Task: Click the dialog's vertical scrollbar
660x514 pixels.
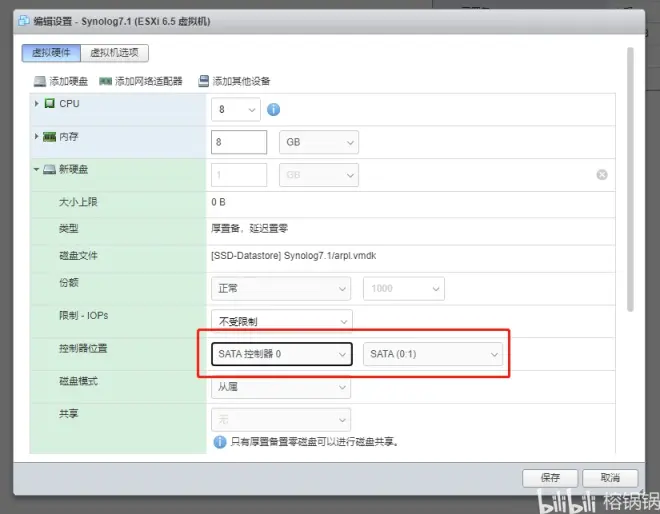Action: click(630, 179)
